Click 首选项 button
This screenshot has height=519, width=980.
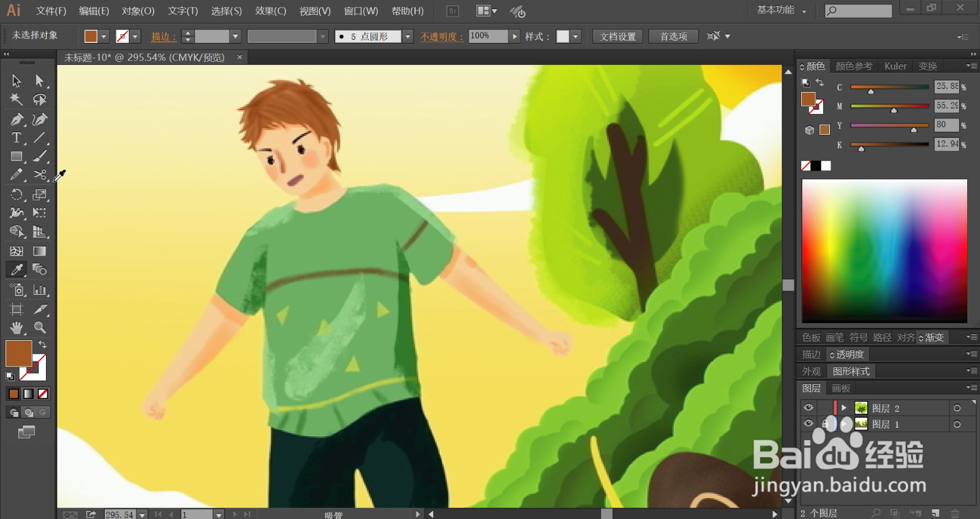point(674,37)
